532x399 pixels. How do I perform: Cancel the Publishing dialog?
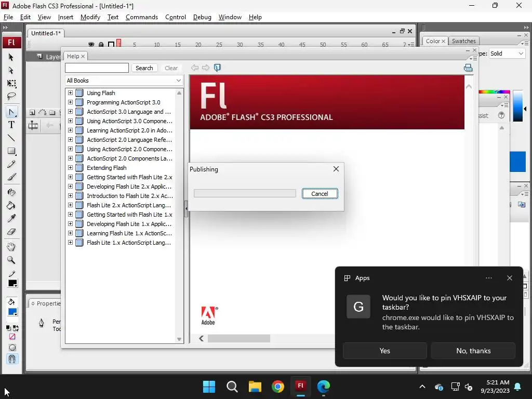[x=320, y=194]
